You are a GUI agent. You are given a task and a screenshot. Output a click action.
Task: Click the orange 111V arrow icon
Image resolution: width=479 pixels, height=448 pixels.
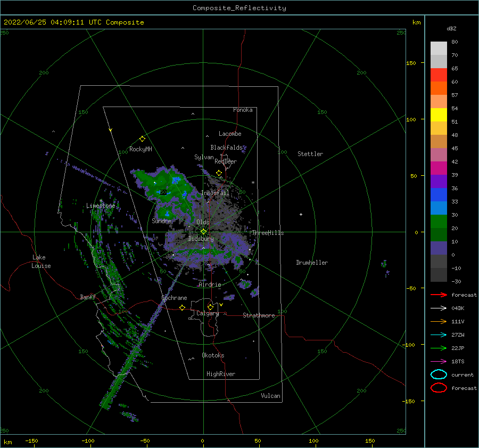coord(439,321)
